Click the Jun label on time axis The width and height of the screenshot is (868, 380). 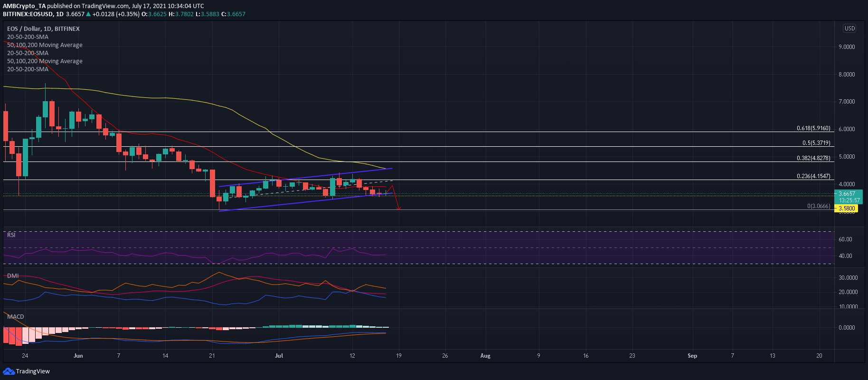click(x=78, y=356)
